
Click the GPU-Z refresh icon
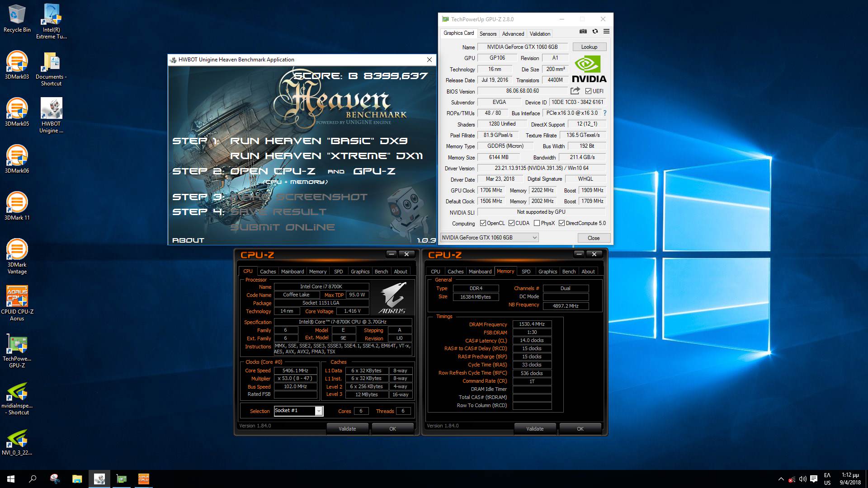click(x=595, y=31)
